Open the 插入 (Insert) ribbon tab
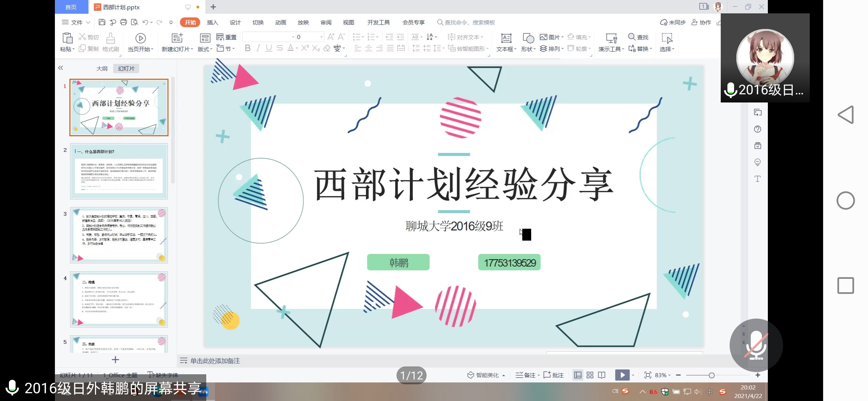 click(212, 22)
